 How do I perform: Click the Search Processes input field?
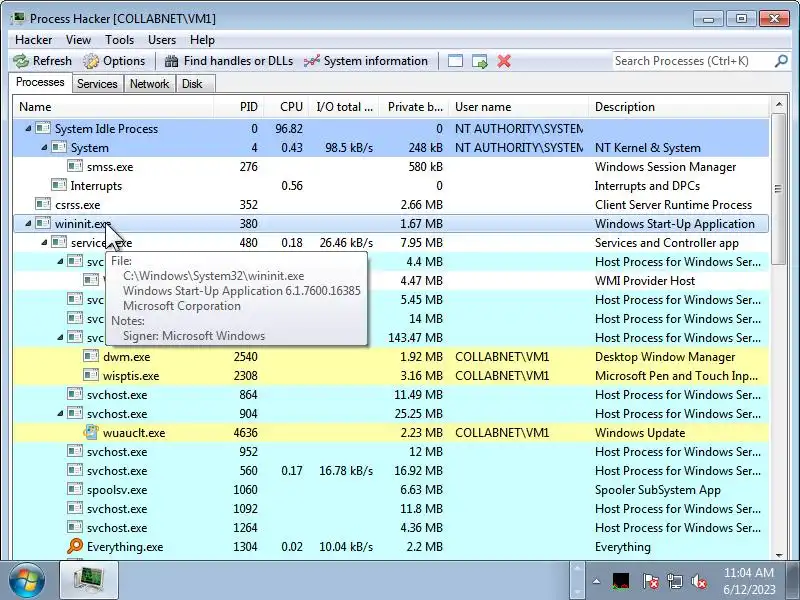click(692, 61)
